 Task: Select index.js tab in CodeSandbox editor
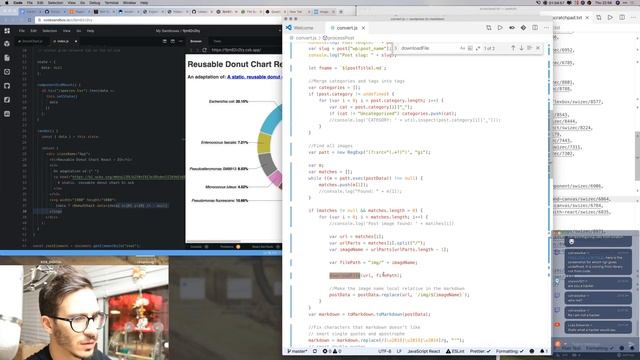coord(63,41)
